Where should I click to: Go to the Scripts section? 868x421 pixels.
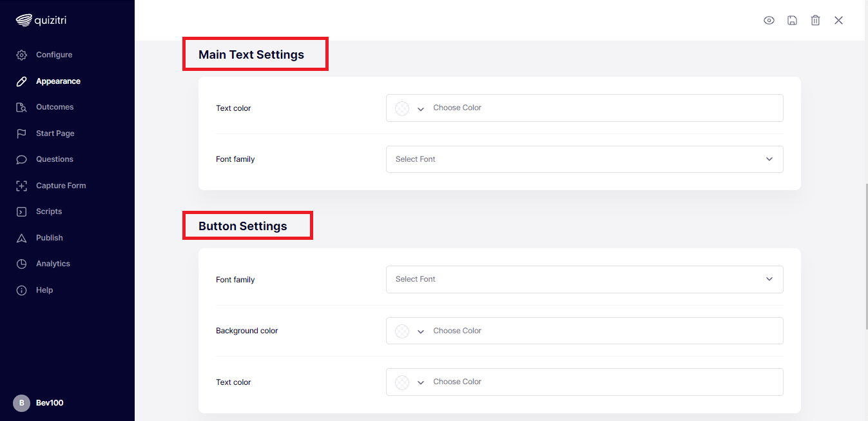tap(49, 211)
